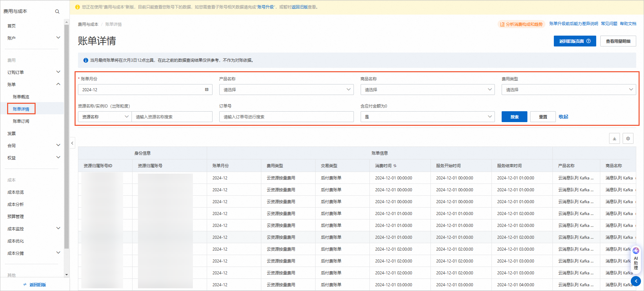Click 返回旧版 at sidebar bottom
Screen dimensions: 644x291
[38, 285]
